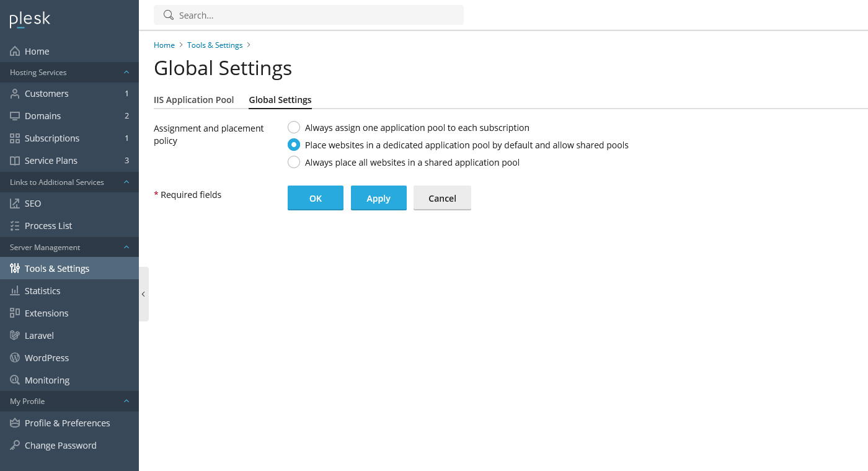Open the Process List viewer
Viewport: 868px width, 471px height.
tap(48, 225)
